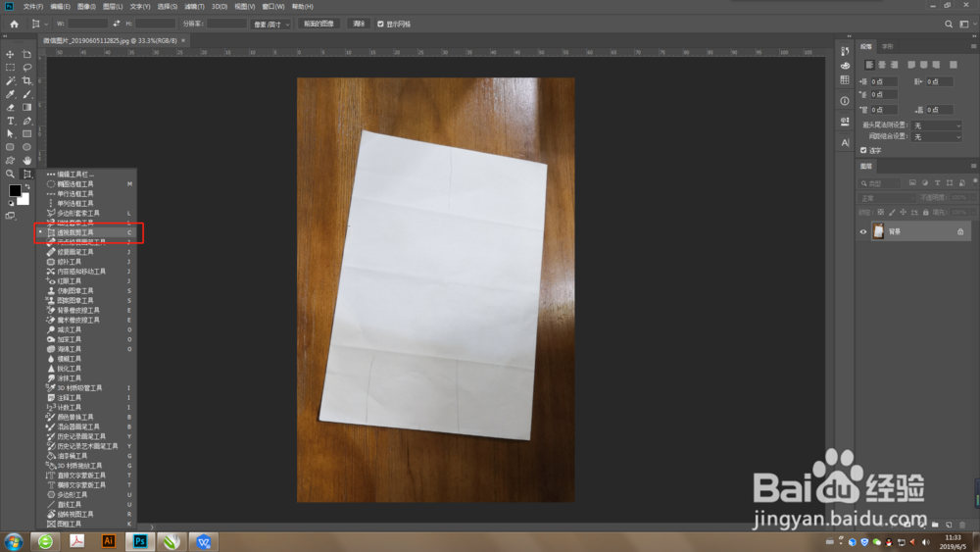Open the opacity 100% dropdown arrow
980x552 pixels.
(974, 197)
